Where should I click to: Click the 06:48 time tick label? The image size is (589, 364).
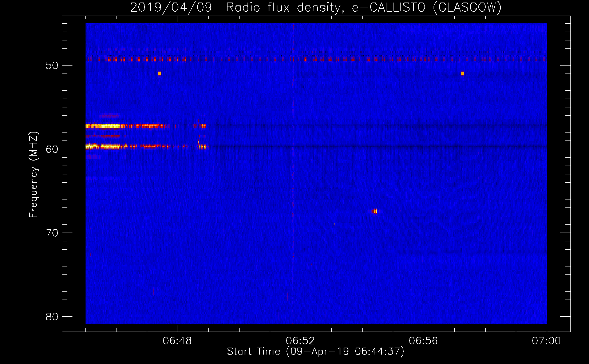coord(177,341)
